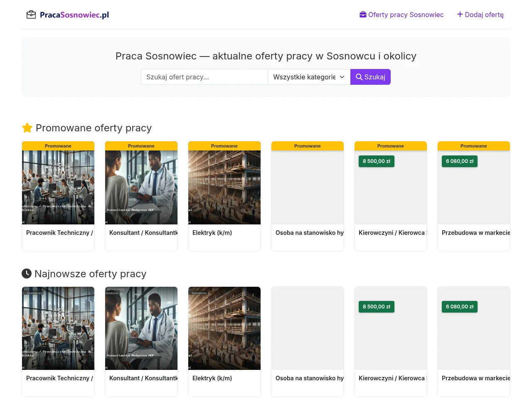Open newest Osoba na stanowisko title link
532x399 pixels.
(x=310, y=378)
